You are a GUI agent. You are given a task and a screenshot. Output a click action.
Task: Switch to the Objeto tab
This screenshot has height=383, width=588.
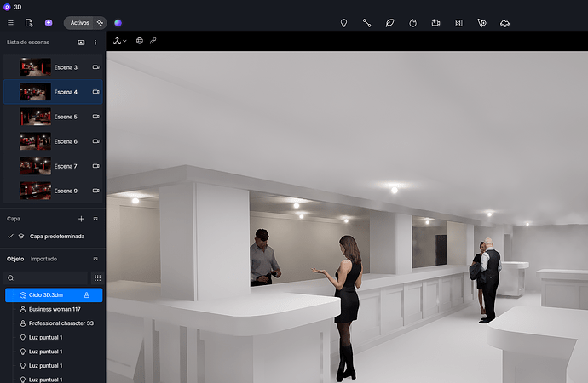pyautogui.click(x=15, y=259)
